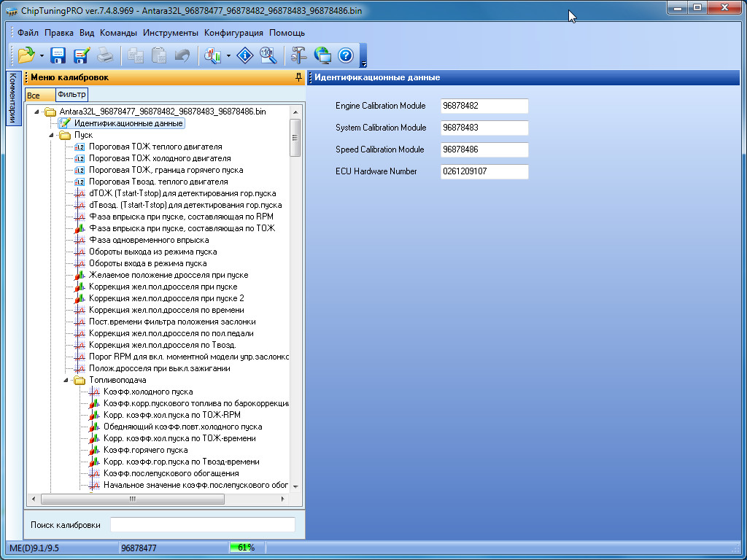Click the tree's horizontal scrollbar thumb
The height and width of the screenshot is (560, 747).
[132, 499]
